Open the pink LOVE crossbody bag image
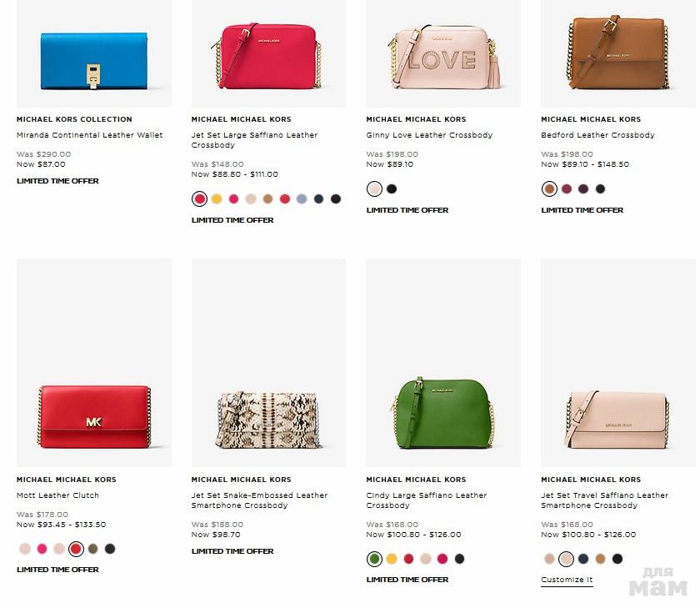Image resolution: width=700 pixels, height=608 pixels. (443, 53)
